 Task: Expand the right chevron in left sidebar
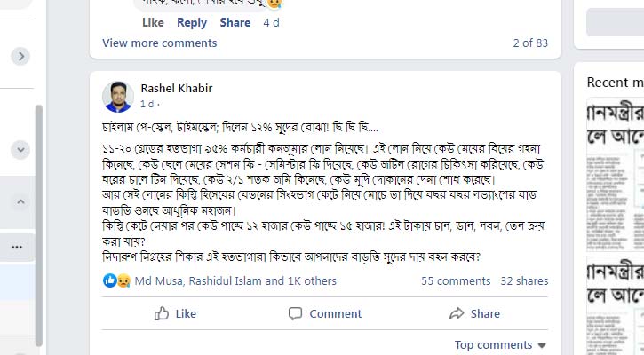pyautogui.click(x=20, y=56)
